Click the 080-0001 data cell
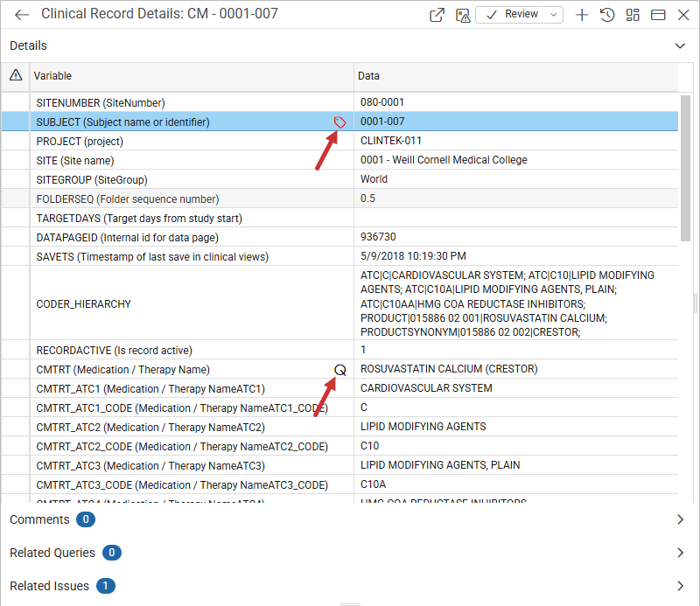The image size is (700, 606). pyautogui.click(x=516, y=102)
